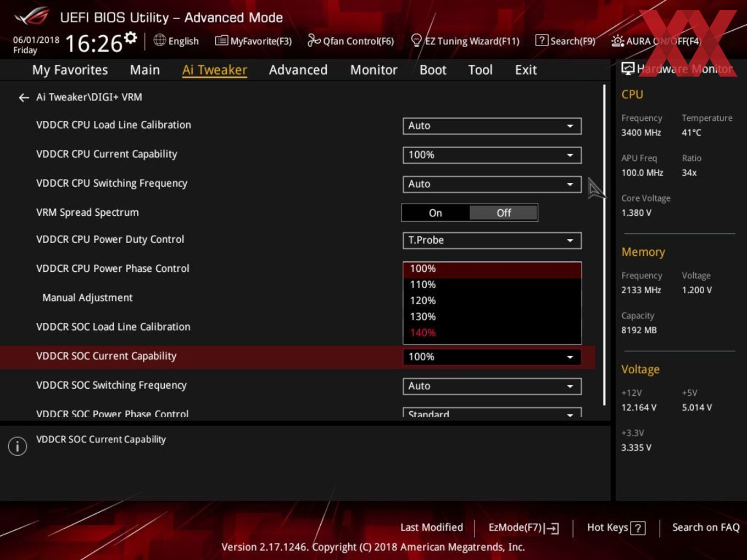Click the 16:26 clock display
The image size is (747, 560).
[x=93, y=43]
